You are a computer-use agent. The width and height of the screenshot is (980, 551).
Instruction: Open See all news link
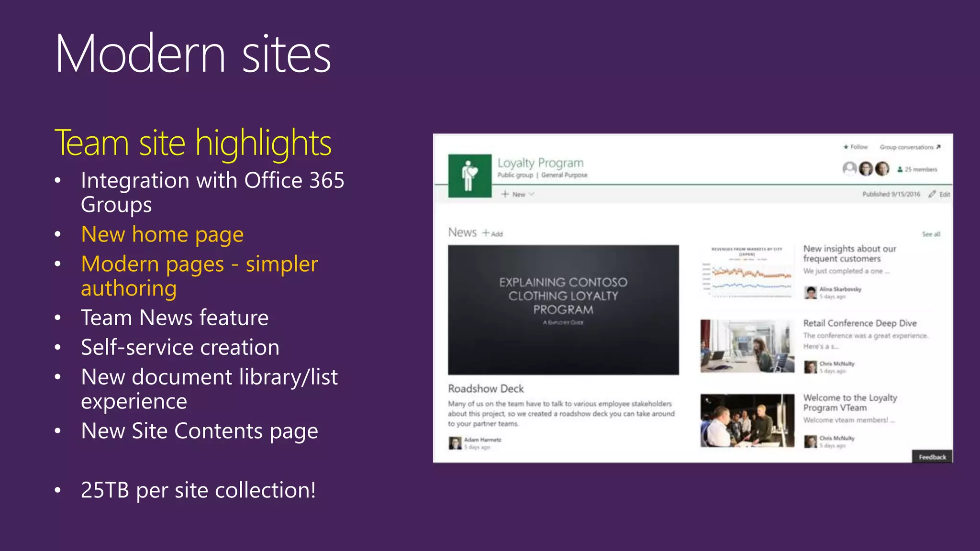931,234
